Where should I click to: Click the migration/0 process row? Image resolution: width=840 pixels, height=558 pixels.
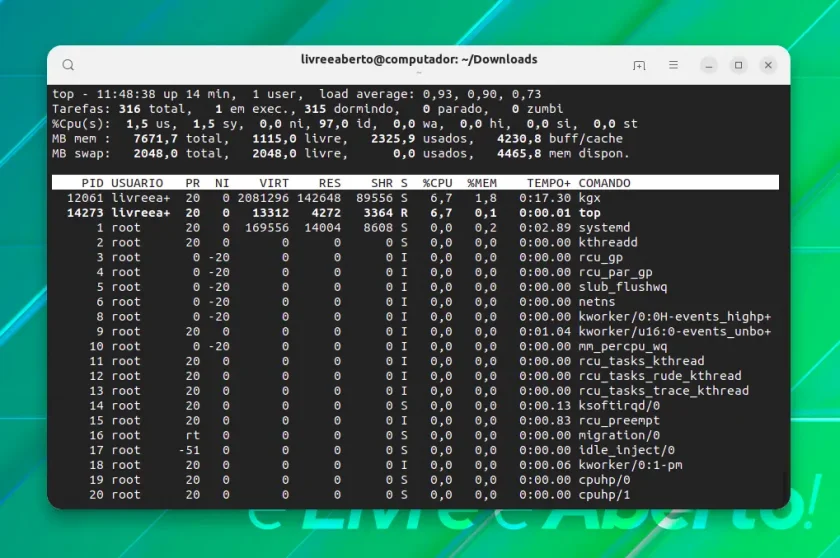(415, 435)
